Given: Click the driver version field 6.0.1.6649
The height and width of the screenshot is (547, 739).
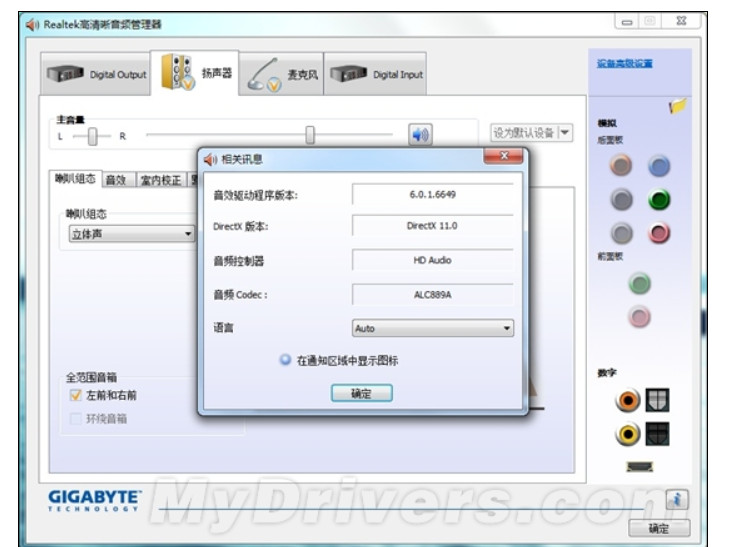Looking at the screenshot, I should coord(433,194).
